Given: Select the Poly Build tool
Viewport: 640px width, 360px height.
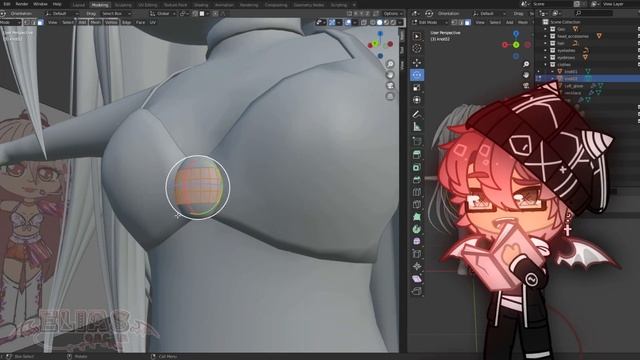Looking at the screenshot, I should click(x=417, y=217).
